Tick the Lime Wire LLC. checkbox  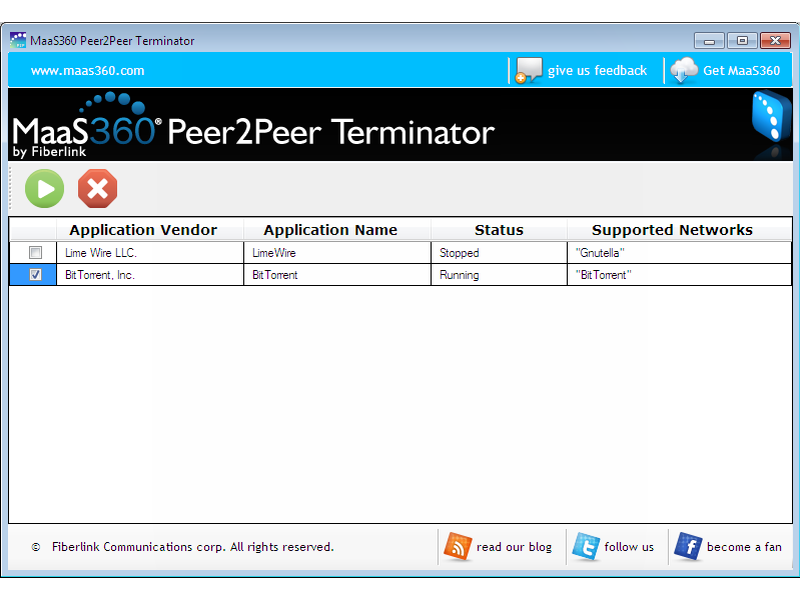(x=35, y=253)
